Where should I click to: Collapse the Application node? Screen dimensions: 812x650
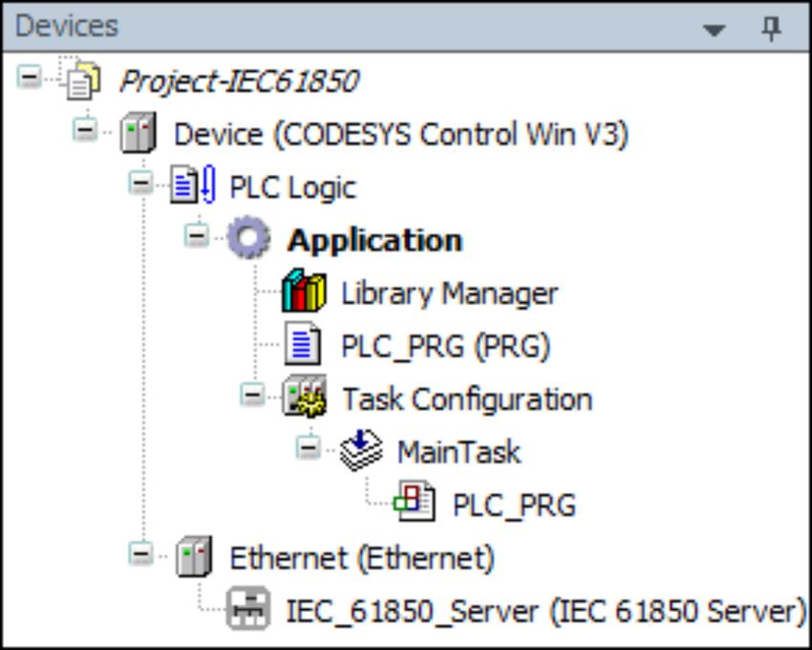click(x=197, y=236)
